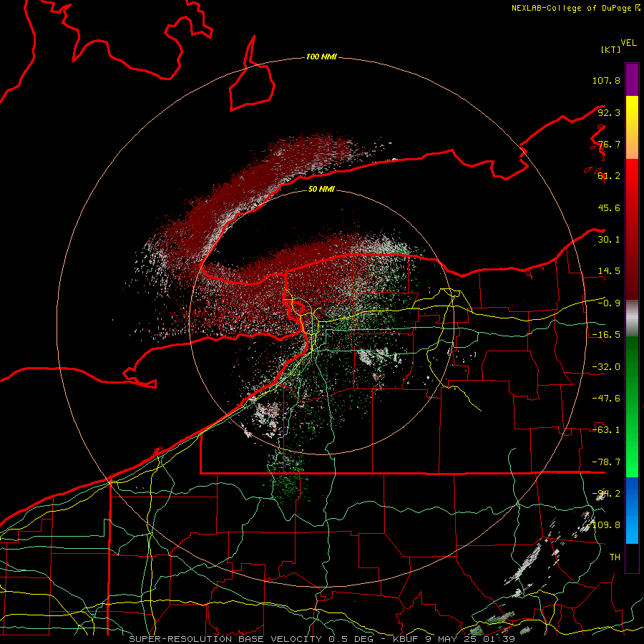Pick the black TH band on color bar
The image size is (644, 644).
[x=632, y=557]
